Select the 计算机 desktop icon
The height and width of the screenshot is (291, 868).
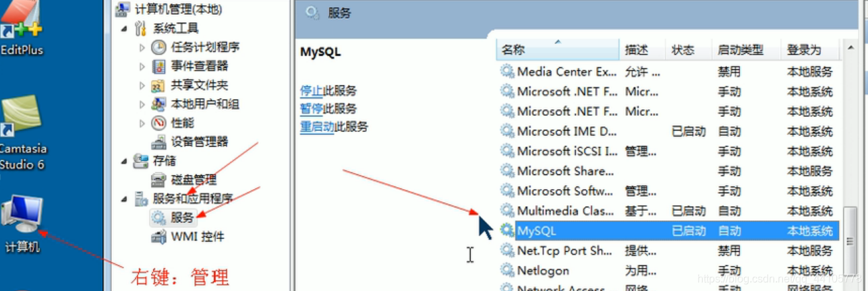coord(22,224)
